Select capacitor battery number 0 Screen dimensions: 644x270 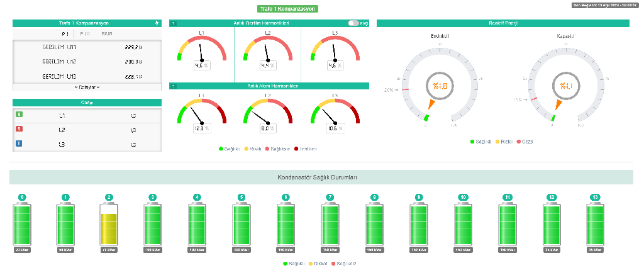point(22,224)
